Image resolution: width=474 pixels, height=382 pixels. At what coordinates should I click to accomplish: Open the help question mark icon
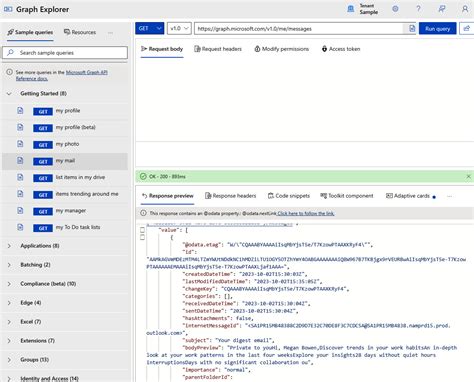coord(418,9)
